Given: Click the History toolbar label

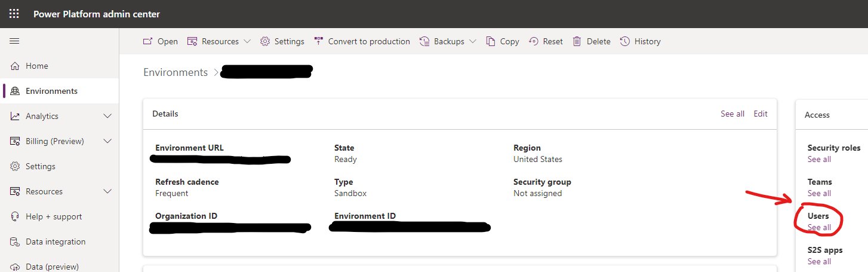Looking at the screenshot, I should click(x=648, y=41).
